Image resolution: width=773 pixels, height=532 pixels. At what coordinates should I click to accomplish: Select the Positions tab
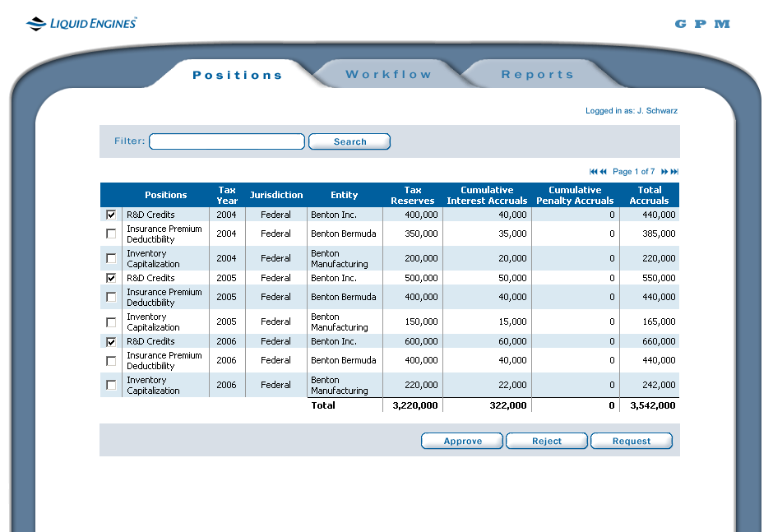coord(237,76)
